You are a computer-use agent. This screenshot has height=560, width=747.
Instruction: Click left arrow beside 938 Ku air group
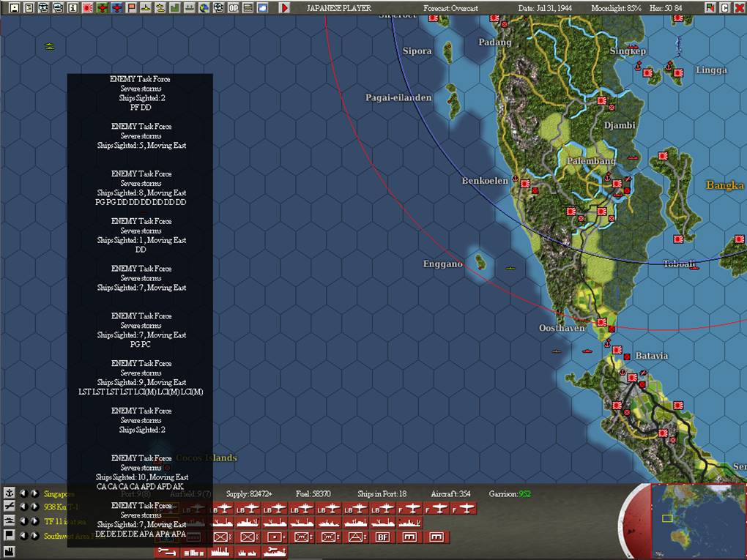point(23,507)
